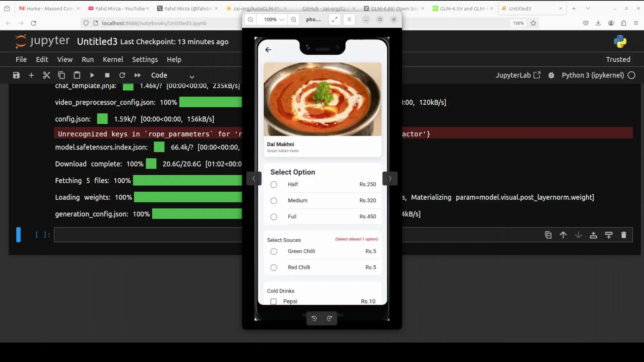Check the Pepsi cold drink checkbox
644x362 pixels.
tap(274, 301)
